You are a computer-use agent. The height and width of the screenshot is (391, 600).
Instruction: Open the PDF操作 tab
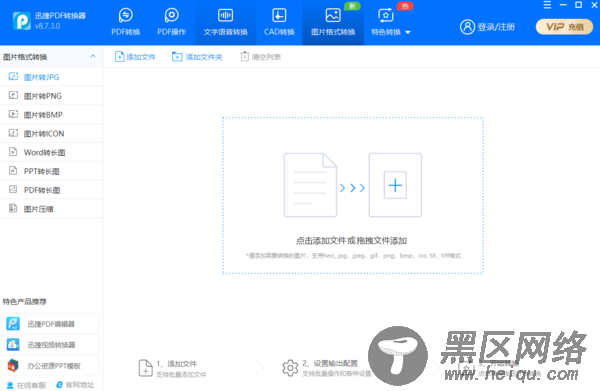[171, 22]
